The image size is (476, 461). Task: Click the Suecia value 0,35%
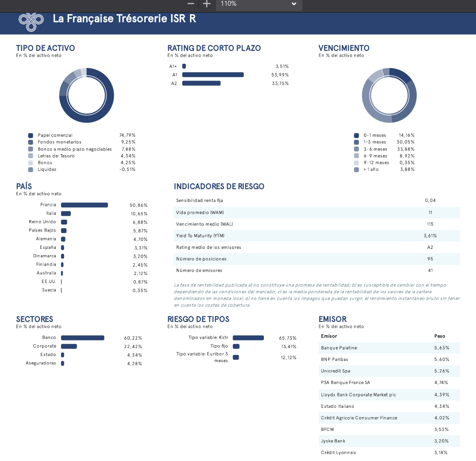click(x=140, y=291)
